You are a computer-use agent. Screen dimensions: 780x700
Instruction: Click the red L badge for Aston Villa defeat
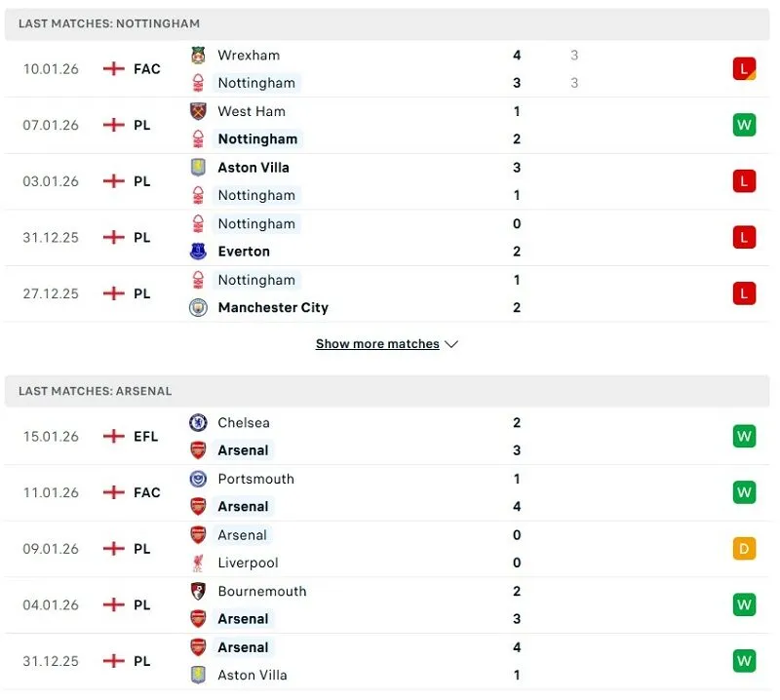coord(743,181)
